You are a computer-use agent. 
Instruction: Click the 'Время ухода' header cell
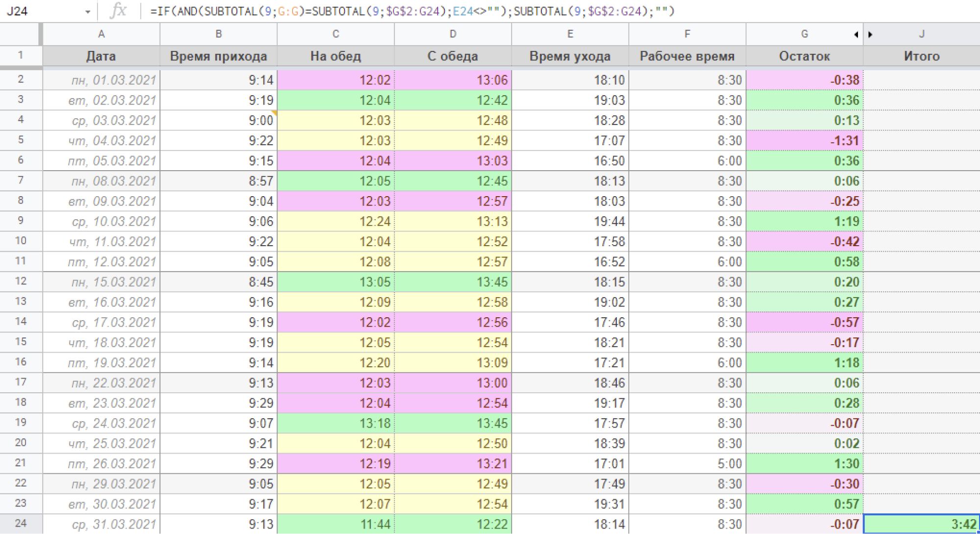pyautogui.click(x=570, y=56)
